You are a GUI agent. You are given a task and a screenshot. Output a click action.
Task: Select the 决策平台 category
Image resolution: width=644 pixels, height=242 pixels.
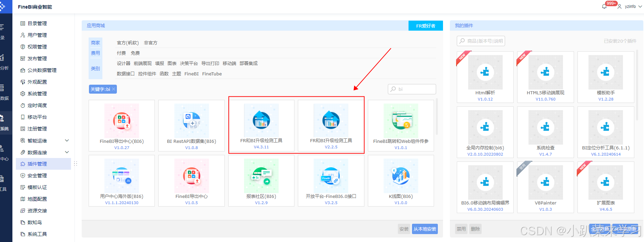point(189,63)
